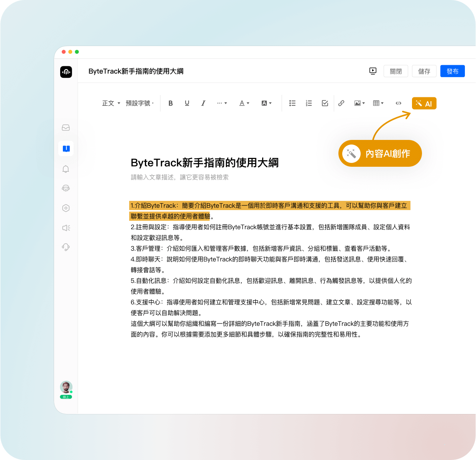Click the orange AI toolbar button

424,103
